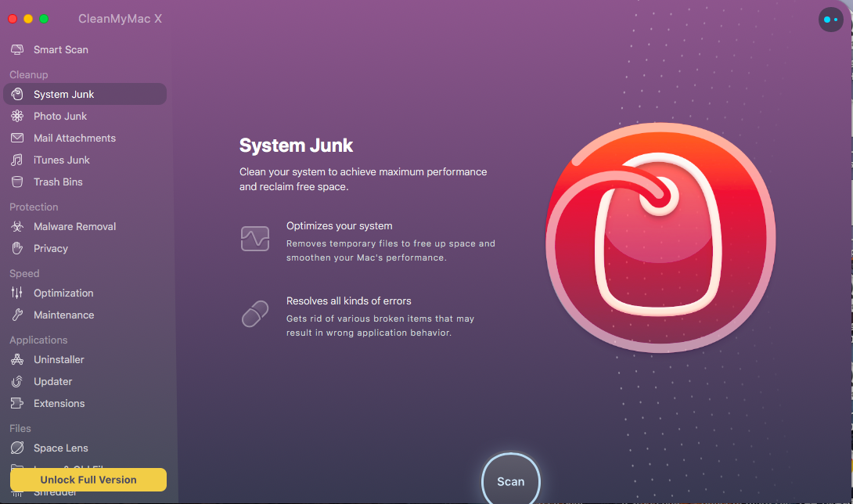This screenshot has width=853, height=504.
Task: Click the Extensions puzzle icon
Action: tap(17, 403)
